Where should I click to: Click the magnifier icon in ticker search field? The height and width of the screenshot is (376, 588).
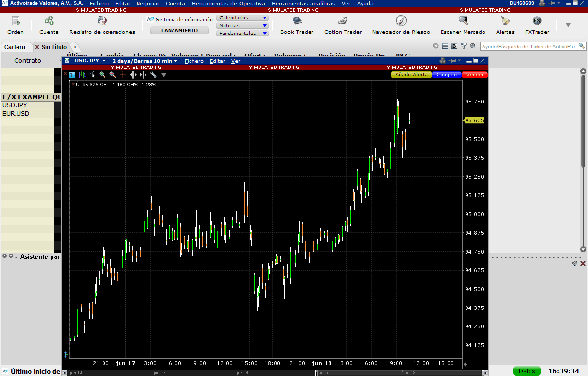[581, 46]
